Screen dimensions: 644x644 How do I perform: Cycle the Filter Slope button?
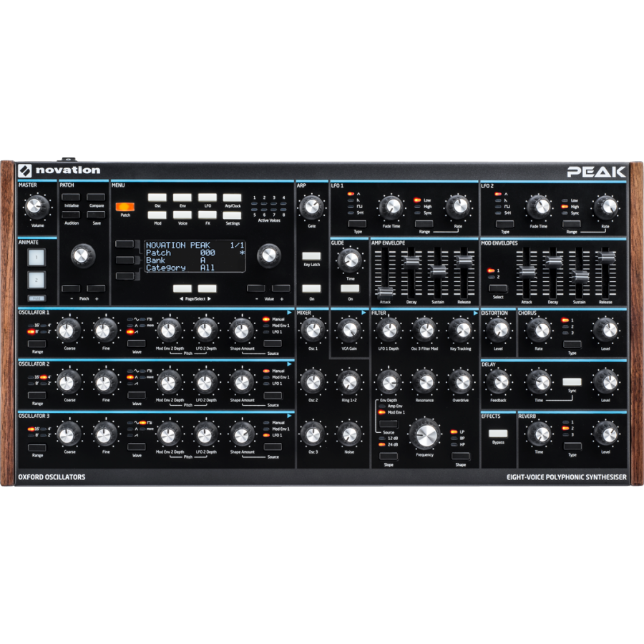coord(388,456)
